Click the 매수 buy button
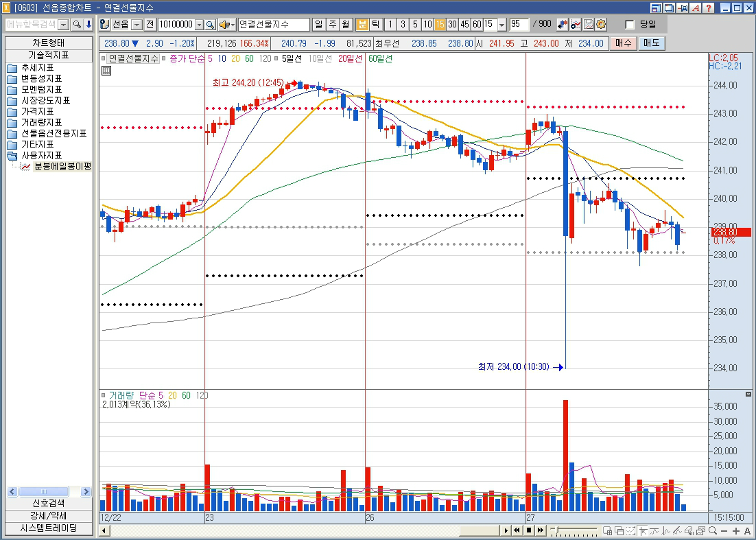This screenshot has width=756, height=540. click(x=623, y=43)
